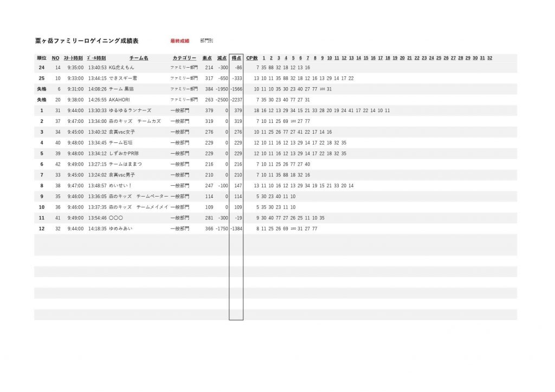The image size is (555, 392).
Task: Select goal time 14:26:55
Action: [x=98, y=100]
